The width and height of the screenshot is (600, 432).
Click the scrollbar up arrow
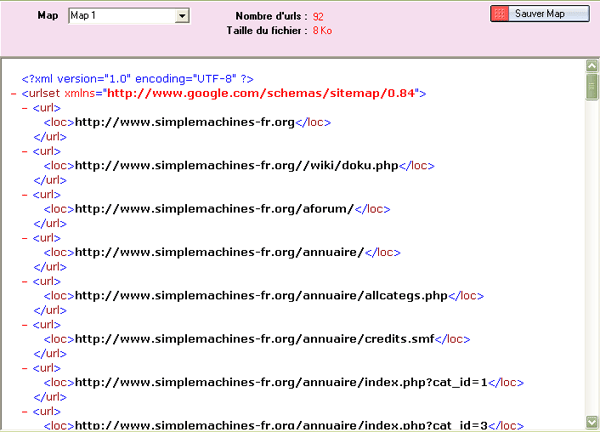pyautogui.click(x=592, y=67)
